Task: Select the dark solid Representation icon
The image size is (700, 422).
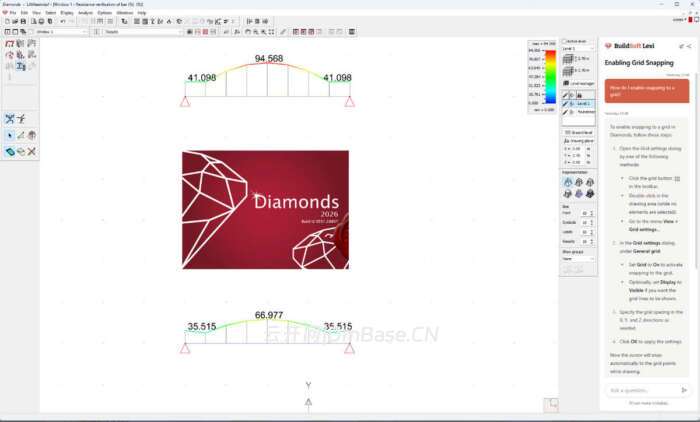Action: (590, 194)
